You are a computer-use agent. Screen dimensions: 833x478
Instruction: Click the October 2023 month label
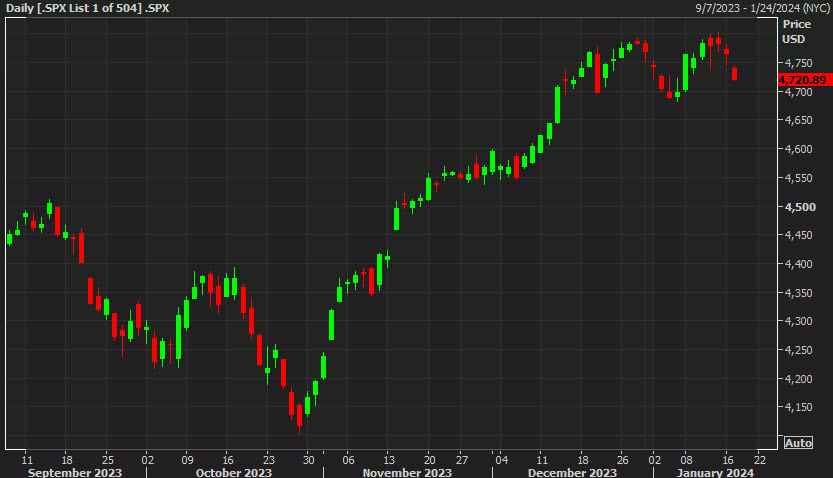coord(234,472)
